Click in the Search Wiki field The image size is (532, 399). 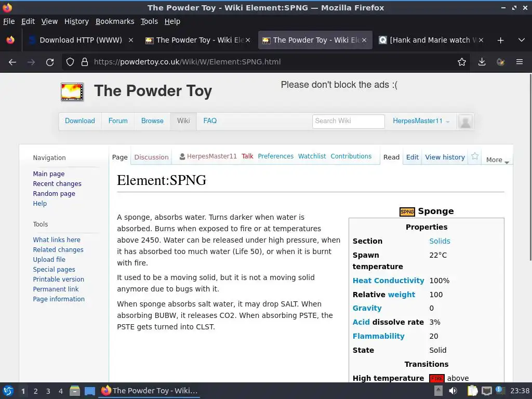click(349, 122)
